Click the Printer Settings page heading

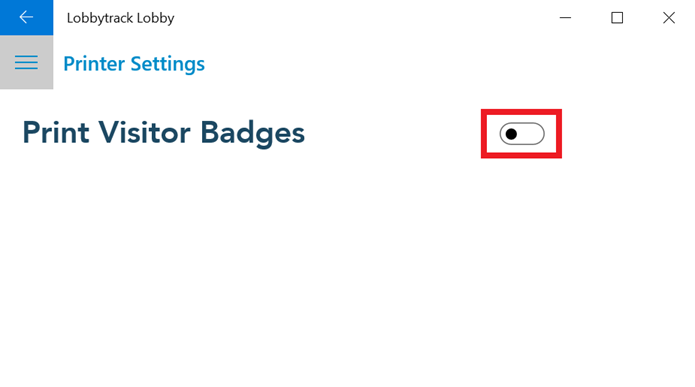coord(134,64)
